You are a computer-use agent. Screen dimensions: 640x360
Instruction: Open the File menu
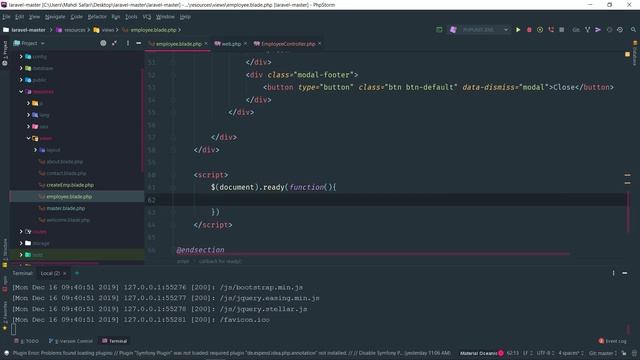[6, 17]
